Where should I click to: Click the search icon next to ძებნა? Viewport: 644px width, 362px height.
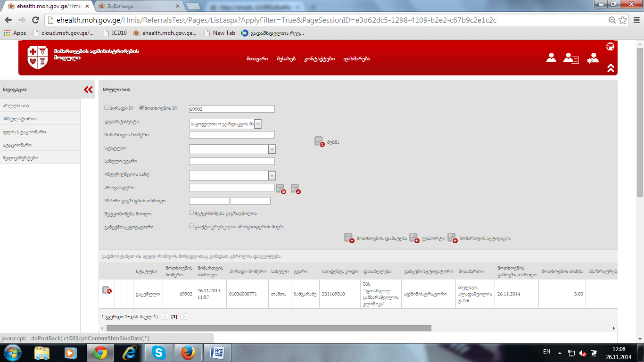pyautogui.click(x=320, y=141)
